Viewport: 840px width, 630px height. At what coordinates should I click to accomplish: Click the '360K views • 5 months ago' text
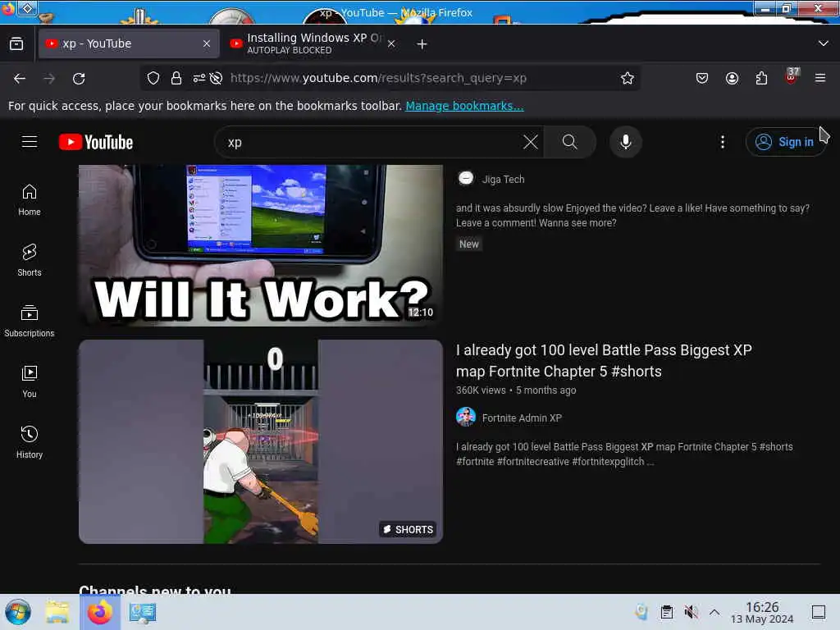516,390
